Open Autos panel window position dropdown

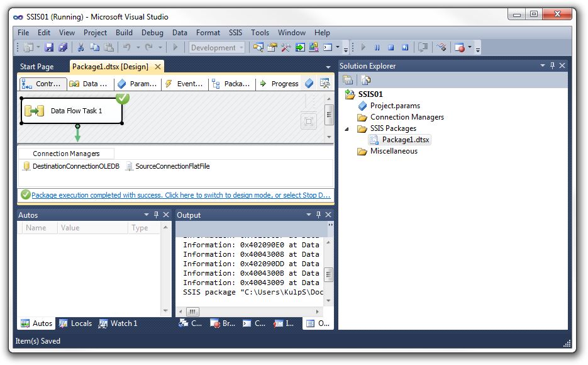[147, 215]
